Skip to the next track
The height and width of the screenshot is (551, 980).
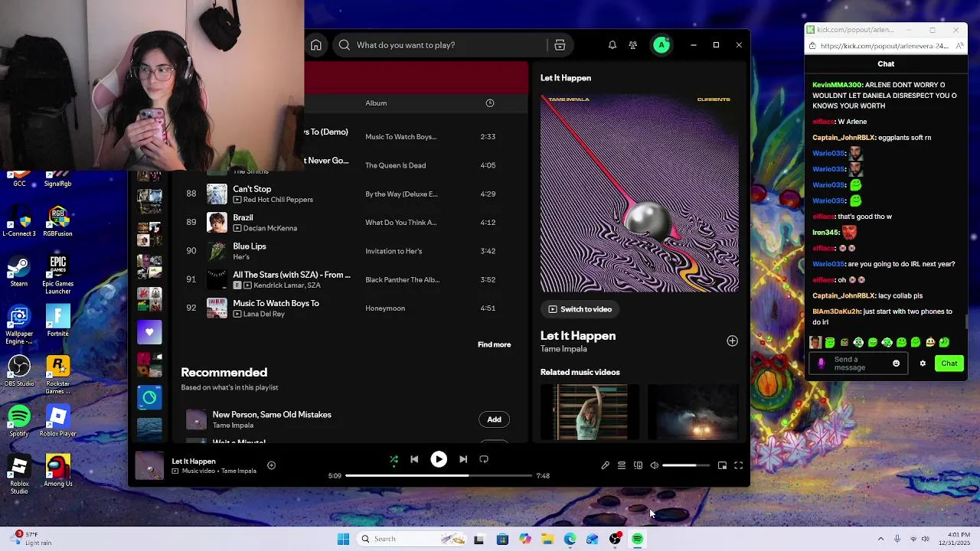[x=463, y=459]
